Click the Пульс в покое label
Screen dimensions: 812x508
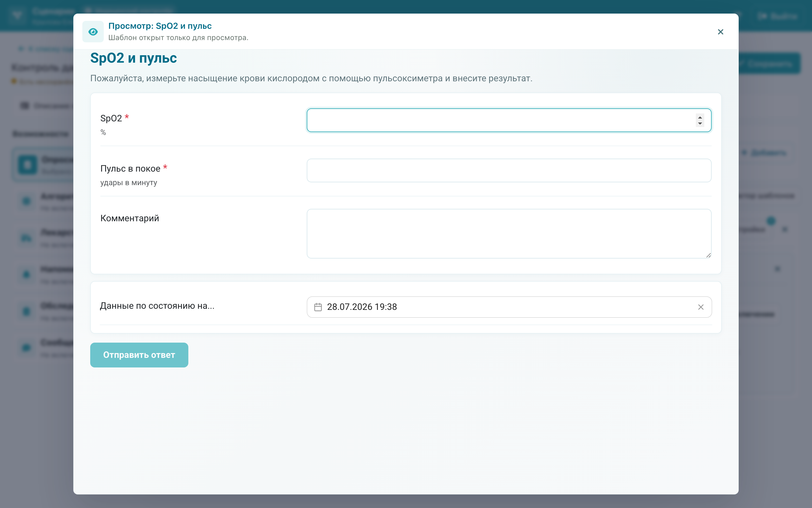click(x=130, y=169)
